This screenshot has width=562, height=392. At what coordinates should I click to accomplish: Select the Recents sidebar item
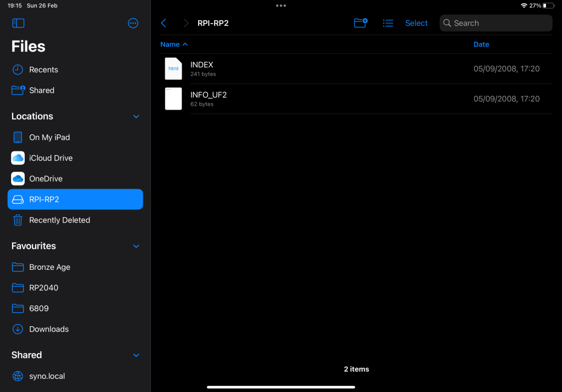43,70
